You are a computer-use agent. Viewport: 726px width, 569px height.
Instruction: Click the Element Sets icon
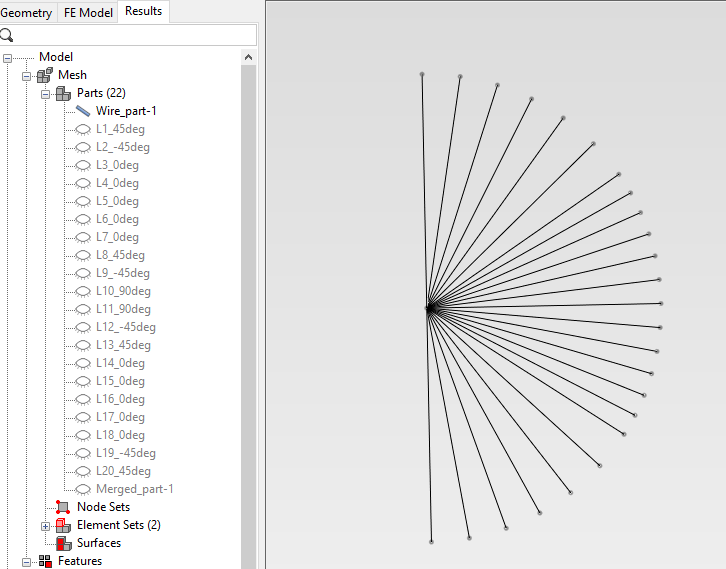point(63,525)
